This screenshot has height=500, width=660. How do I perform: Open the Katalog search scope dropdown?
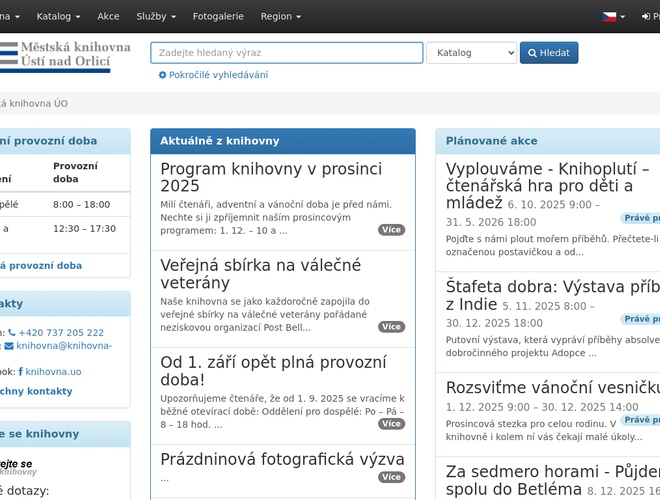pos(471,53)
